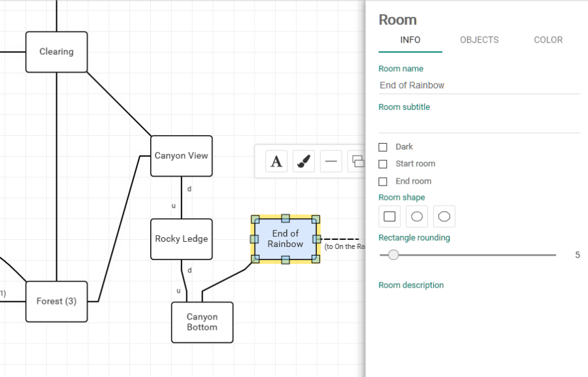Click the bottom-middle handle of End of Rainbow
This screenshot has width=588, height=377.
coord(286,259)
